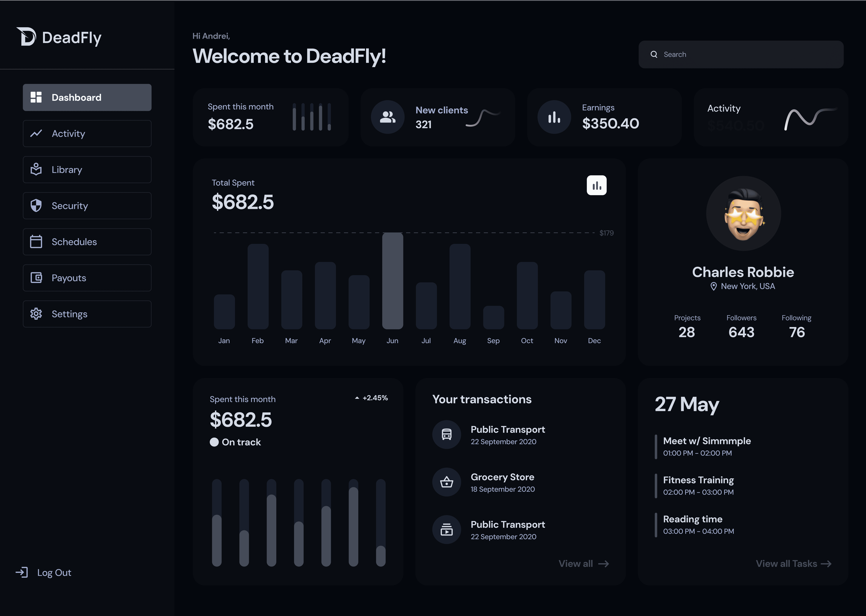Click the basket icon for Grocery Store
Screen dimensions: 866x616
tap(447, 482)
